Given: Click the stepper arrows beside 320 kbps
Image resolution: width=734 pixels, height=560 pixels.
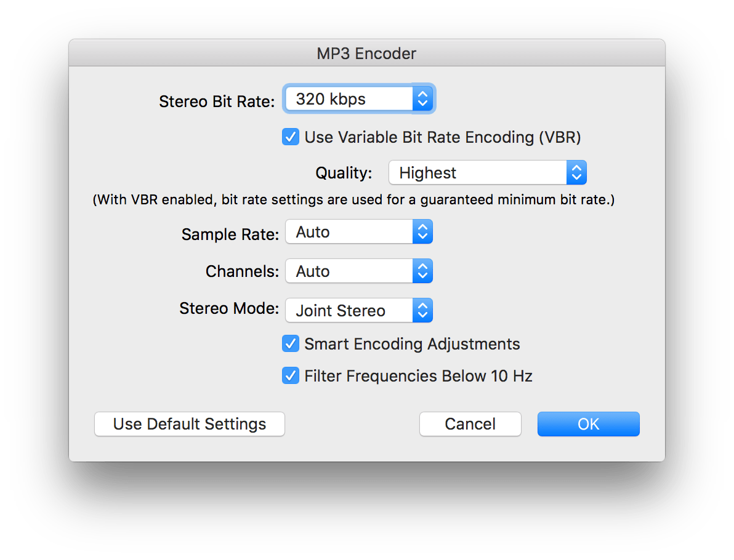Looking at the screenshot, I should 422,98.
